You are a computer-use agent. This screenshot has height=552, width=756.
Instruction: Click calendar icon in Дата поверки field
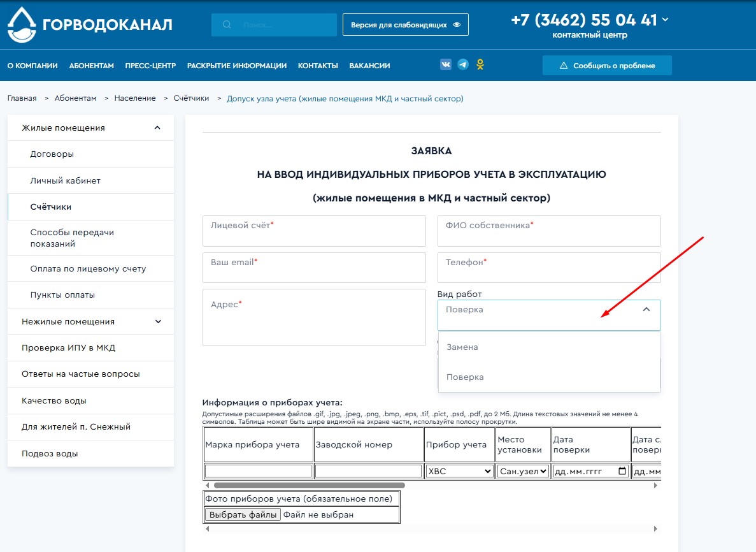(x=622, y=472)
